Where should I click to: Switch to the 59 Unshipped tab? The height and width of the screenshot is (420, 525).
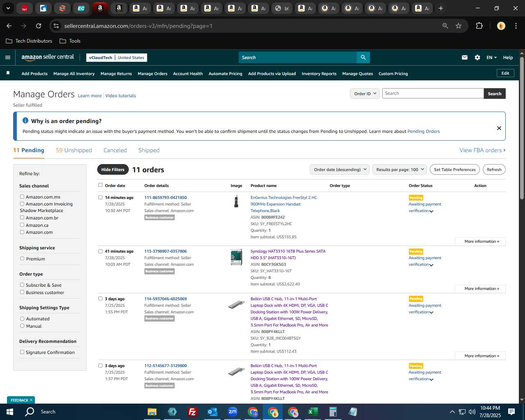point(74,150)
